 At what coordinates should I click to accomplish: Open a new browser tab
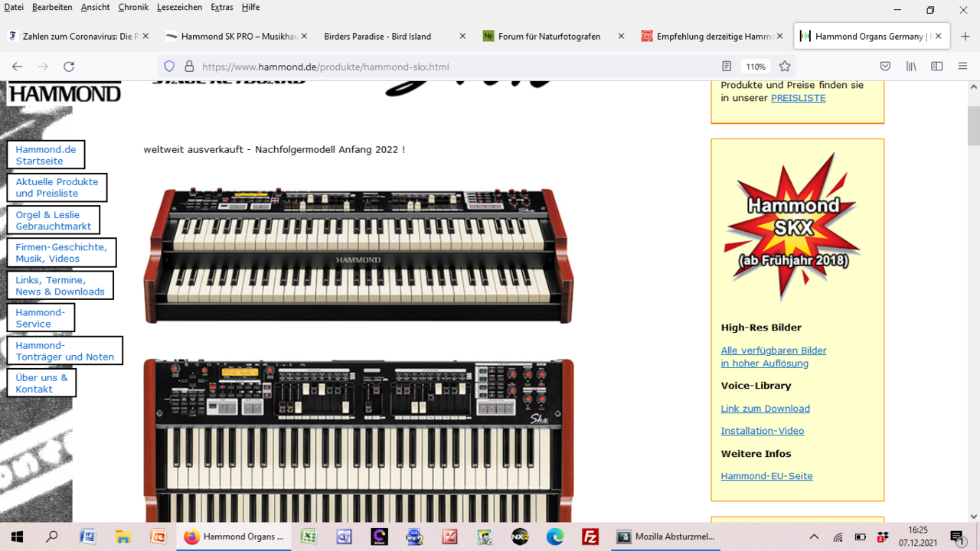pyautogui.click(x=965, y=36)
